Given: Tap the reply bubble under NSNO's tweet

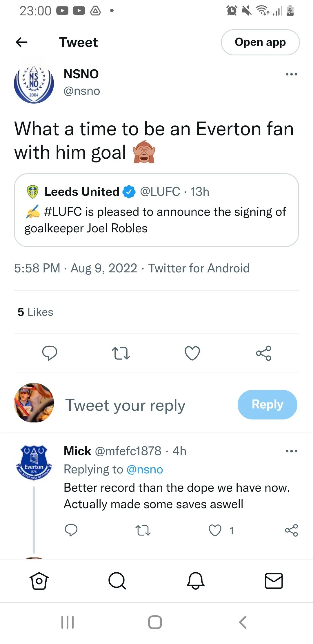Looking at the screenshot, I should (x=50, y=353).
